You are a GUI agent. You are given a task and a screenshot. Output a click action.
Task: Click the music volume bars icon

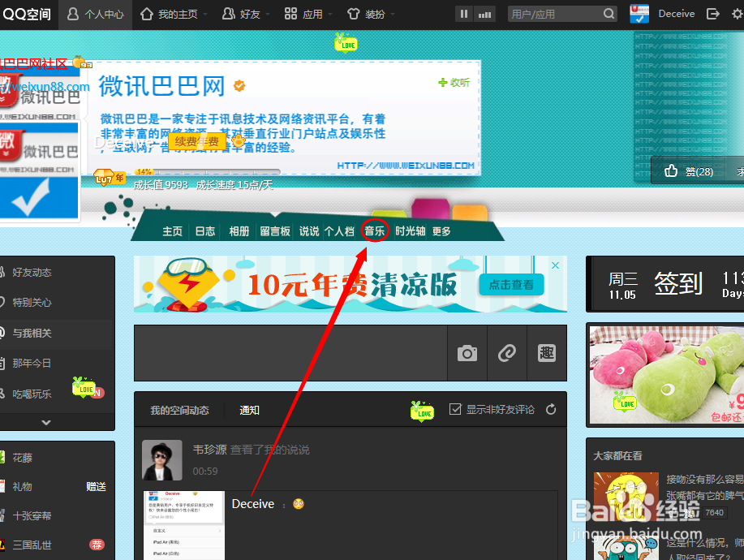click(x=484, y=15)
